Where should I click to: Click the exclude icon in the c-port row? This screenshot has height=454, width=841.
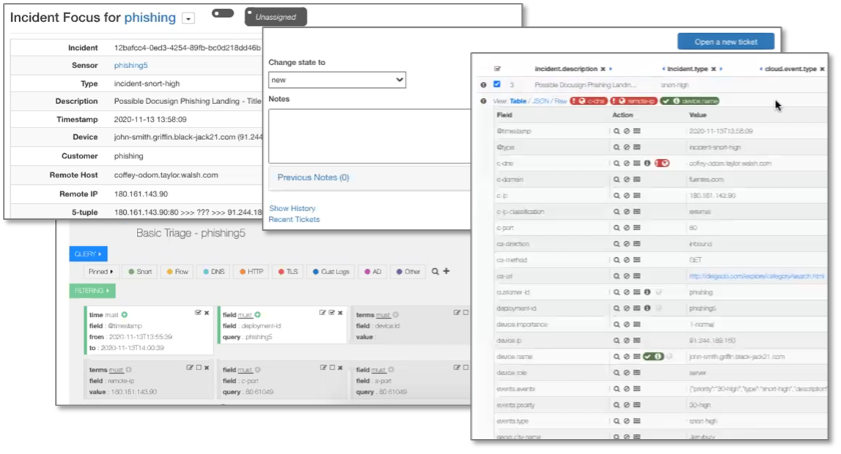click(626, 228)
